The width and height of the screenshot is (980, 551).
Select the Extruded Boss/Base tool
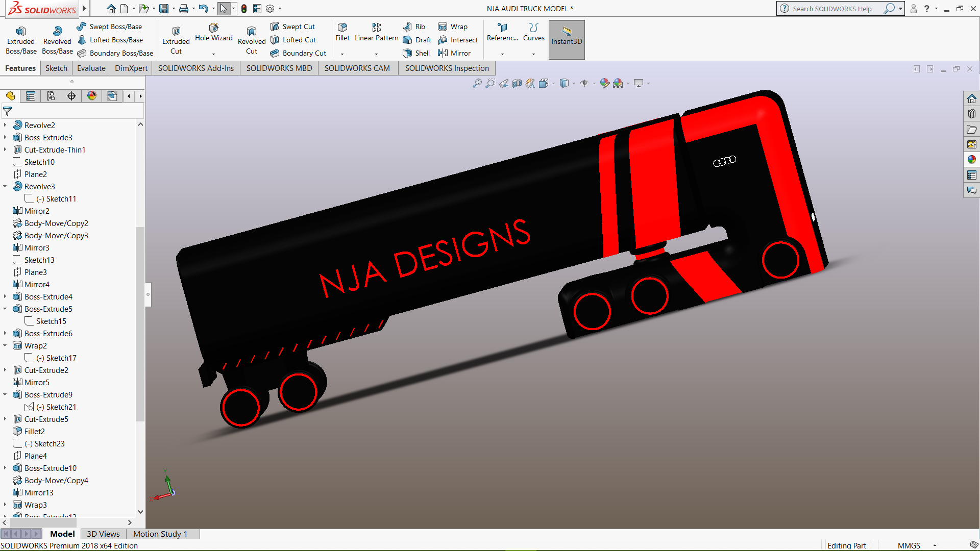point(21,40)
